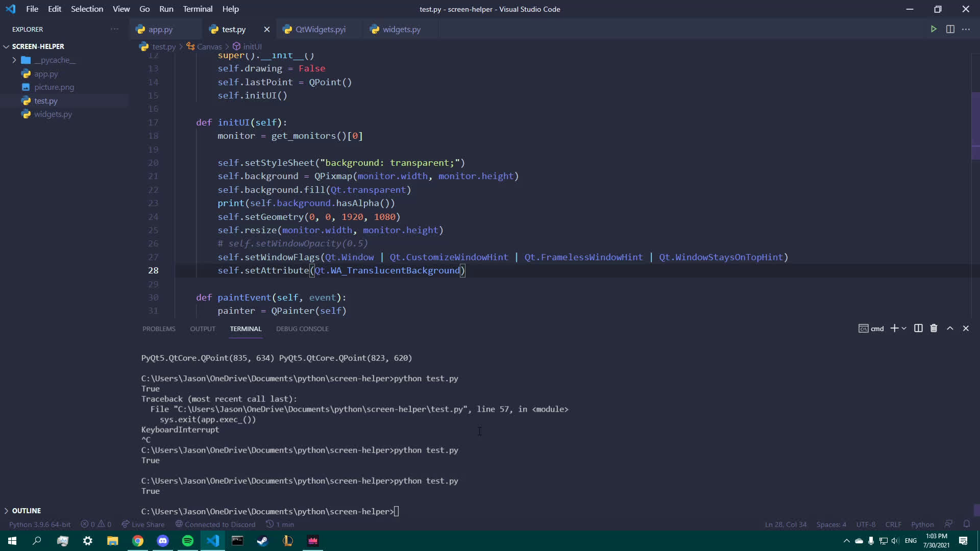This screenshot has height=551, width=980.
Task: Split the editor right
Action: point(950,29)
